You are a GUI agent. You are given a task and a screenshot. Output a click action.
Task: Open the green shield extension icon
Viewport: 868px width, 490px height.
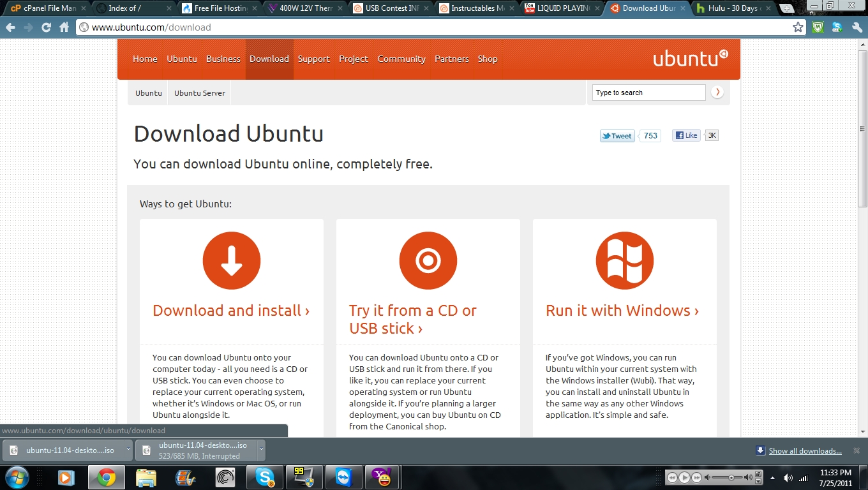click(818, 27)
